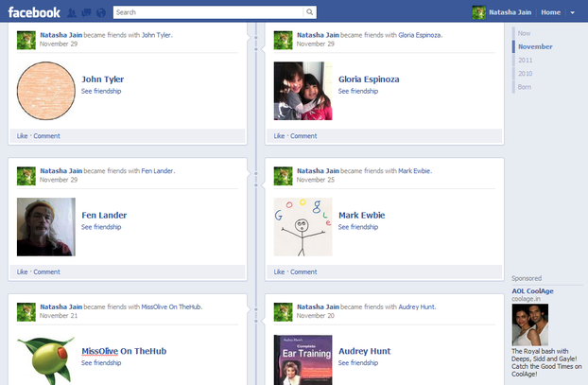See friendship with John Tyler
Viewport: 588px width, 385px height.
(x=101, y=91)
